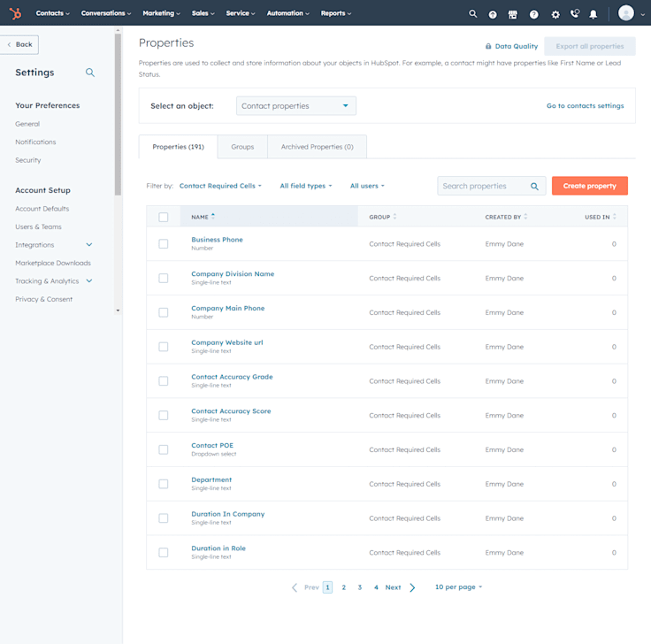
Task: Click the next page arrow icon
Action: (412, 587)
